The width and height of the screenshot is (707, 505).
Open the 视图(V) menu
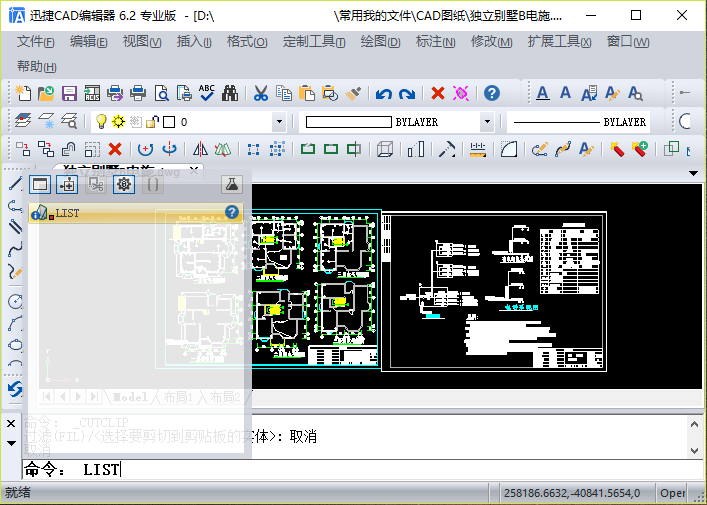pos(142,42)
